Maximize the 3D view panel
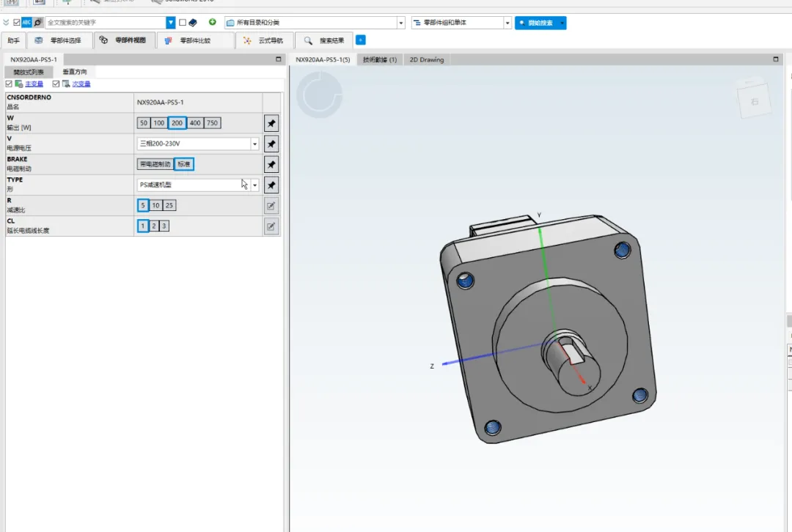 click(x=776, y=59)
